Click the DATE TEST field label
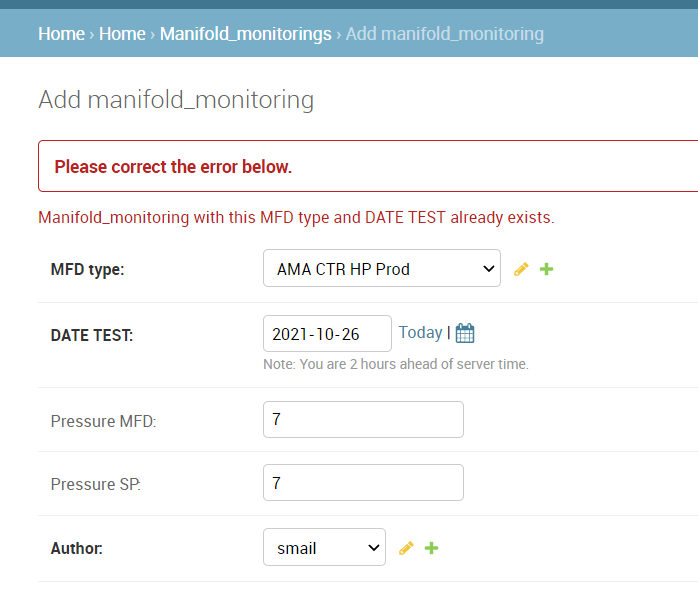The height and width of the screenshot is (611, 698). tap(92, 336)
